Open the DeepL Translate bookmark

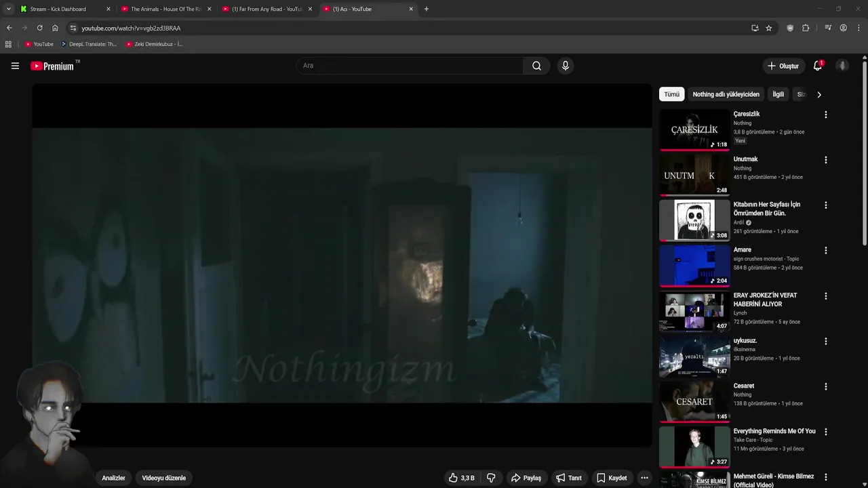[x=89, y=44]
